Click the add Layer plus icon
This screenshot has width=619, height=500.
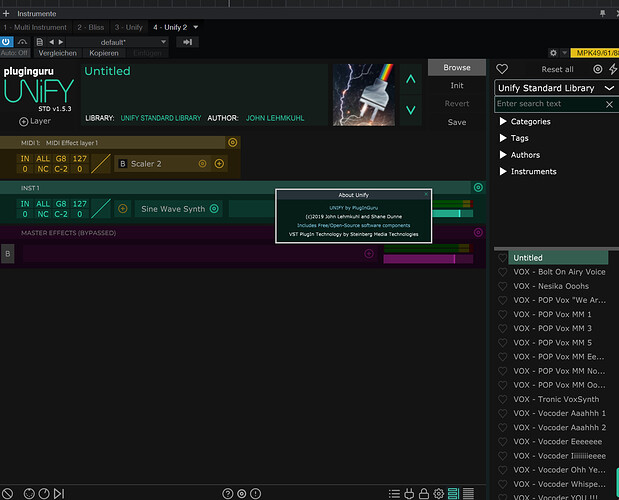(23, 121)
